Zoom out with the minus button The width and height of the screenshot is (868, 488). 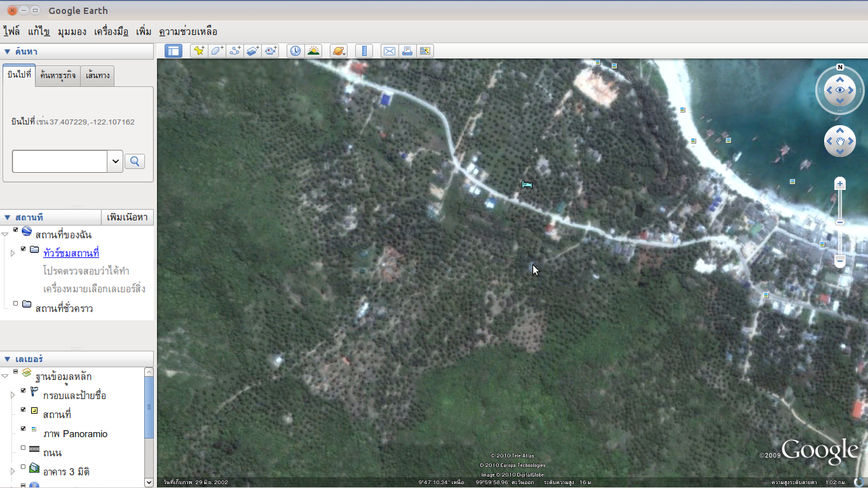point(840,261)
